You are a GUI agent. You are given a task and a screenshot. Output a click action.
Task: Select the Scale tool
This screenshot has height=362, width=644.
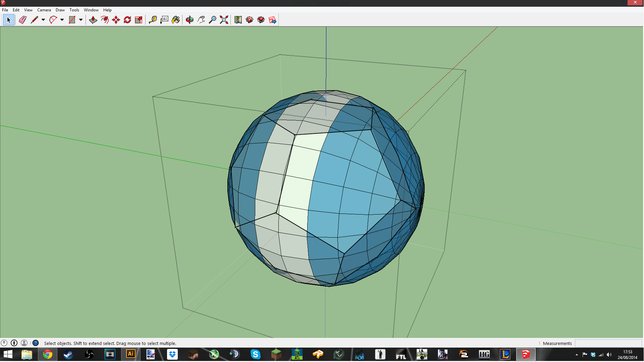coord(139,20)
